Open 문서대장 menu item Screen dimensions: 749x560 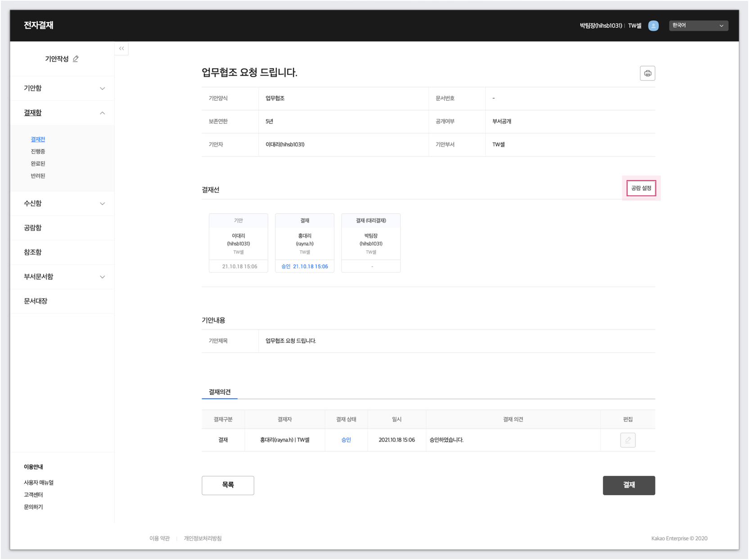62,301
